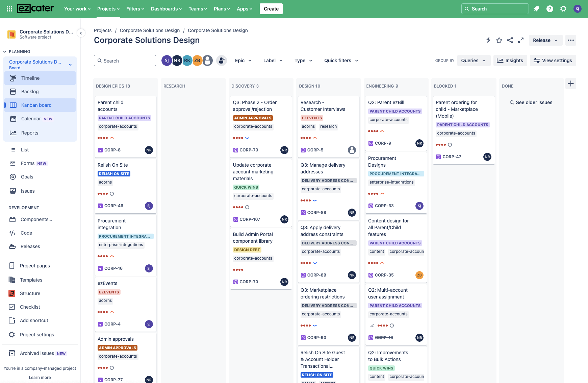Open the settings gear in top bar
The height and width of the screenshot is (383, 588).
tap(563, 9)
